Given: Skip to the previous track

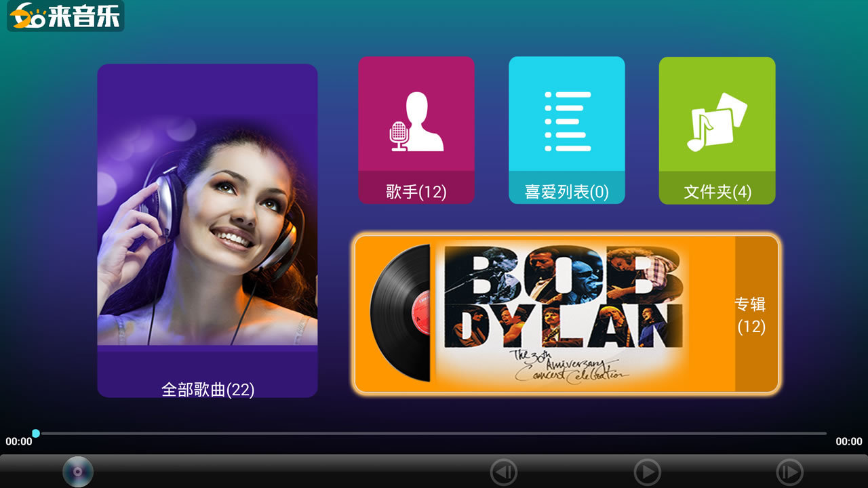Looking at the screenshot, I should pos(503,472).
